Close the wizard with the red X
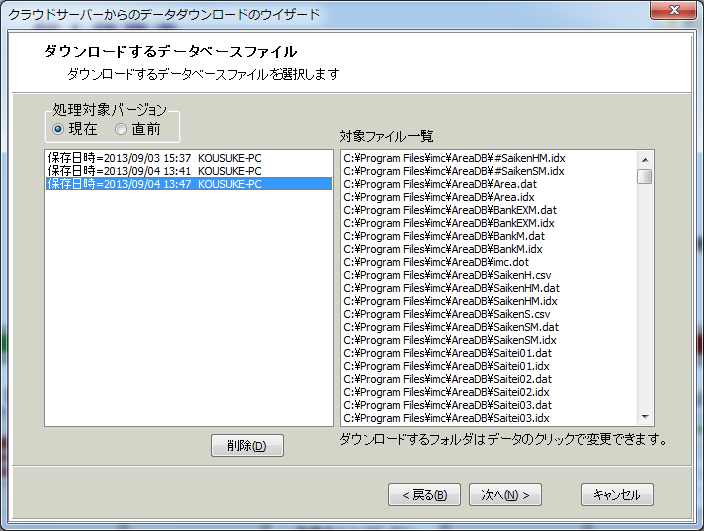 click(675, 11)
